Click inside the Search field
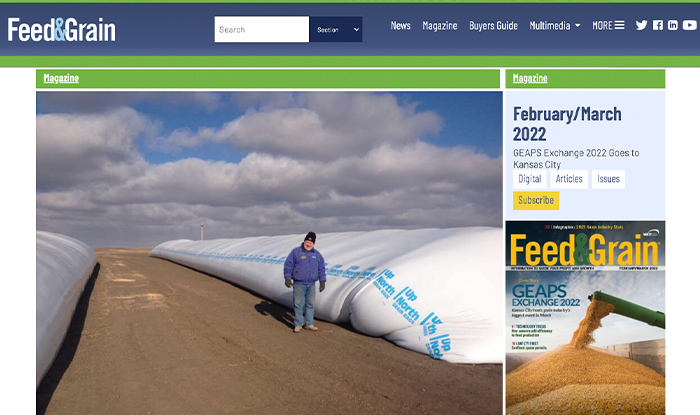 262,29
